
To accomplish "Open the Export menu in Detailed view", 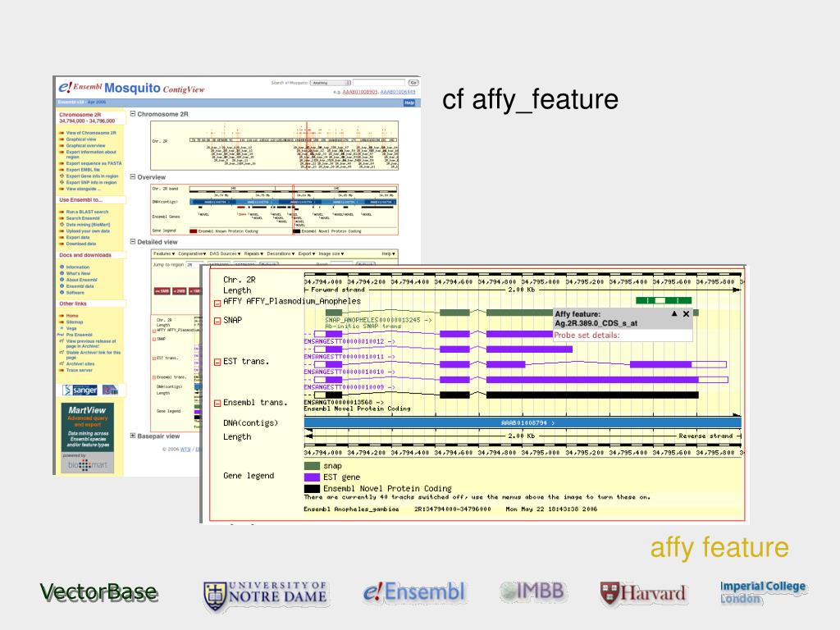I will 307,254.
